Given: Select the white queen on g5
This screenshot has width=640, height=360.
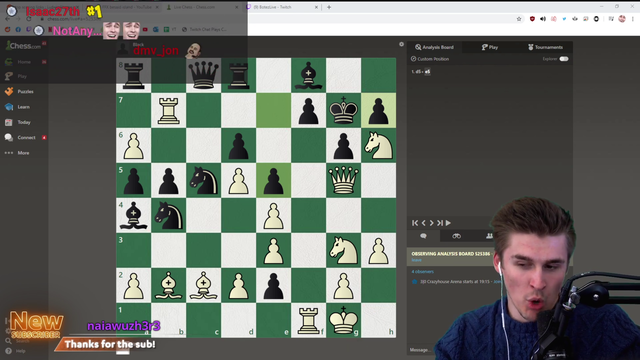Looking at the screenshot, I should [343, 180].
